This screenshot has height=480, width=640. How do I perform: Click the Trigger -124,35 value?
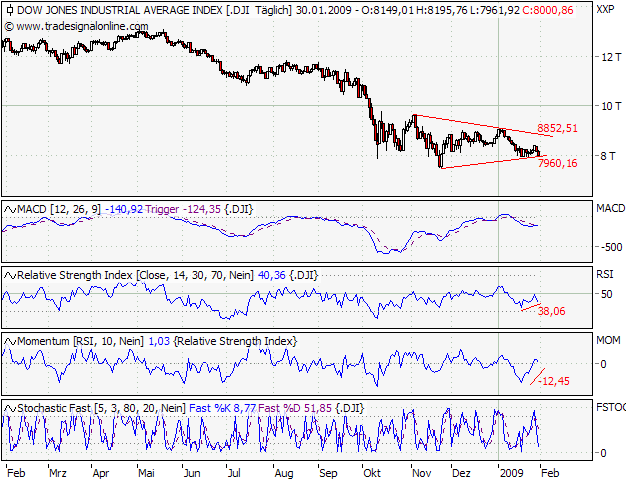pyautogui.click(x=183, y=210)
